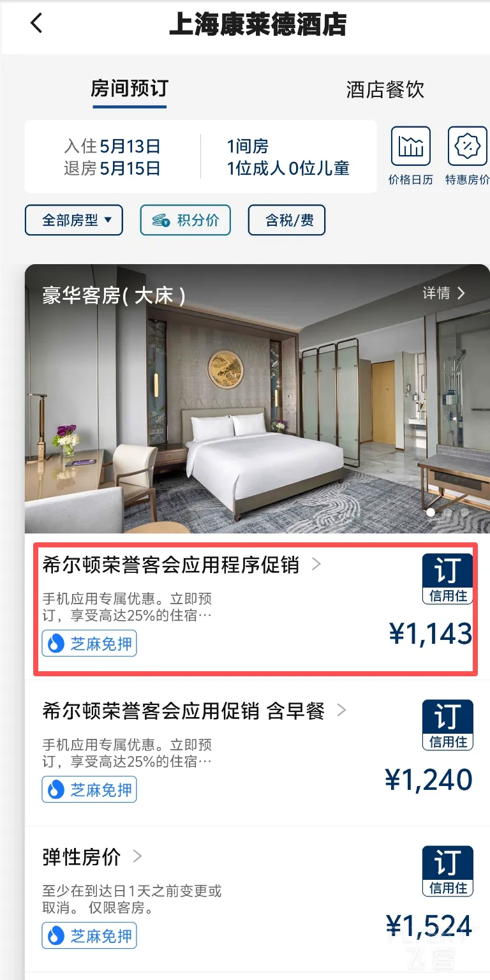
Task: Open the 价格日历 price calendar icon
Action: [410, 156]
